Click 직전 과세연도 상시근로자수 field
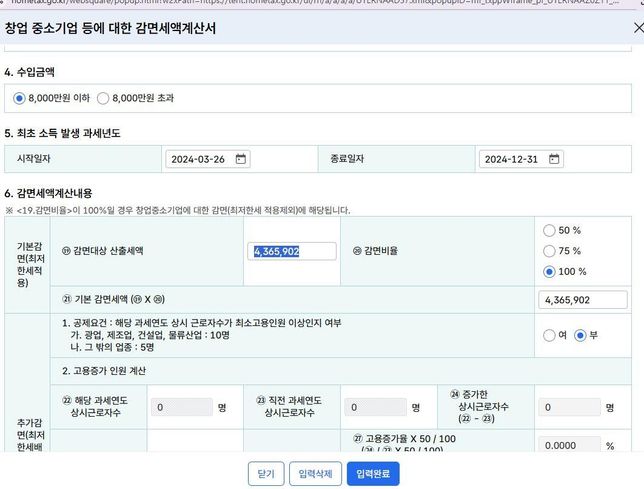The image size is (644, 489). [375, 407]
